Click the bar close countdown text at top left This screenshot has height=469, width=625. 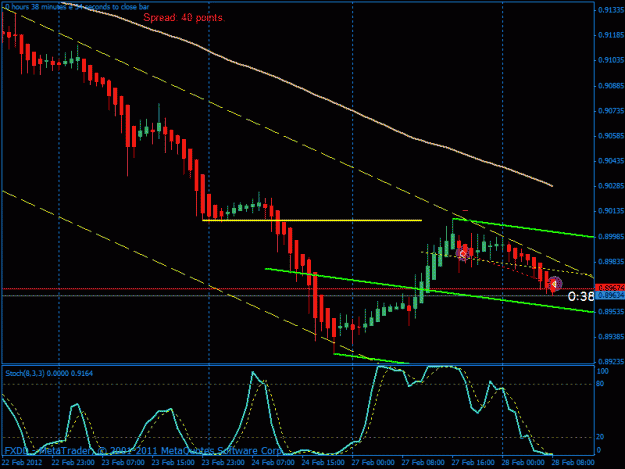(x=77, y=7)
